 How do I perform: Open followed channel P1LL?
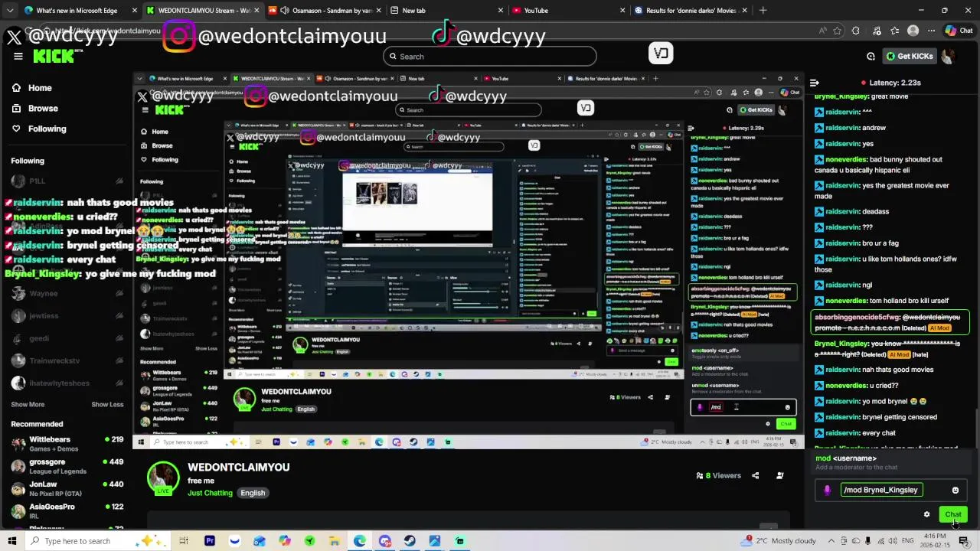[67, 181]
